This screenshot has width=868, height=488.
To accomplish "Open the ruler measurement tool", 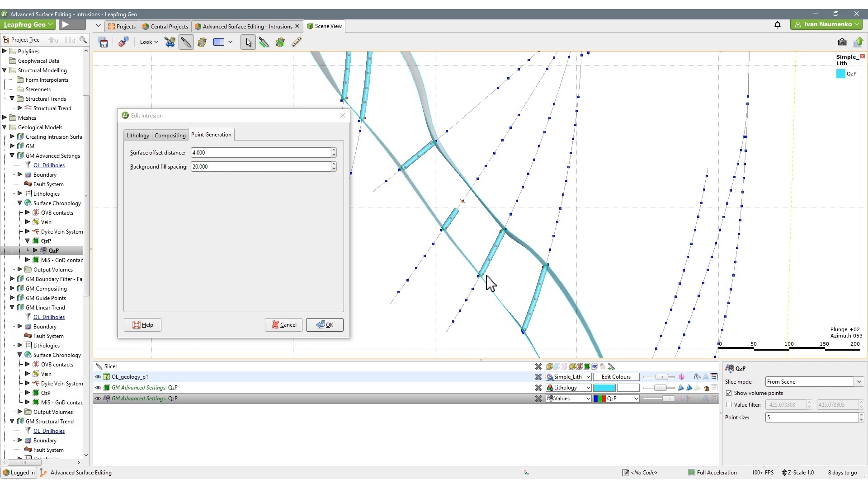I will coord(297,42).
